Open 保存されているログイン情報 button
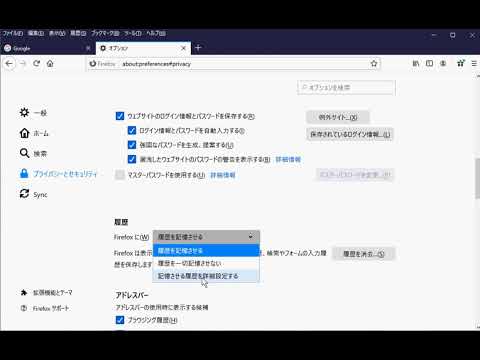Viewport: 480px width, 360px height. click(x=350, y=134)
